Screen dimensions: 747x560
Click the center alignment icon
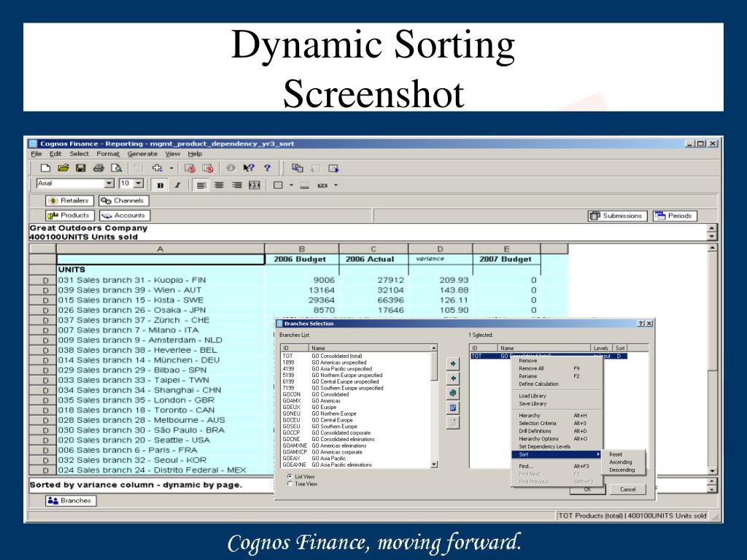click(x=219, y=185)
